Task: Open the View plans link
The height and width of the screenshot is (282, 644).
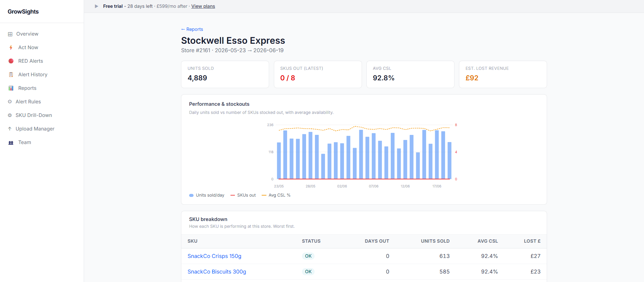Action: [x=203, y=6]
